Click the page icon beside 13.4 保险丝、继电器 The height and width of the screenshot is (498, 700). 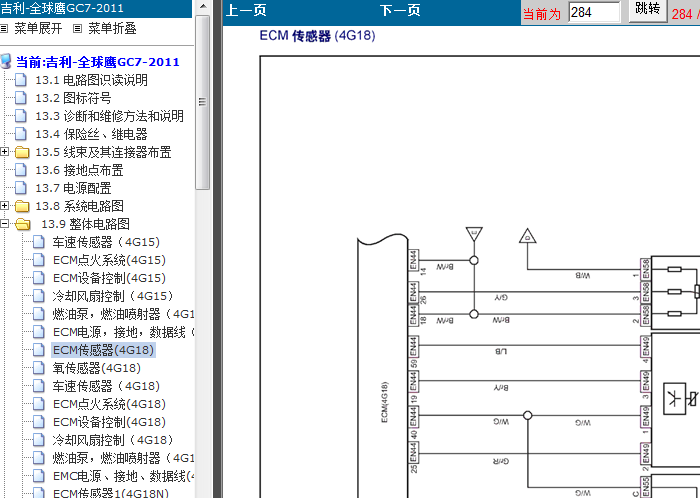(x=21, y=134)
